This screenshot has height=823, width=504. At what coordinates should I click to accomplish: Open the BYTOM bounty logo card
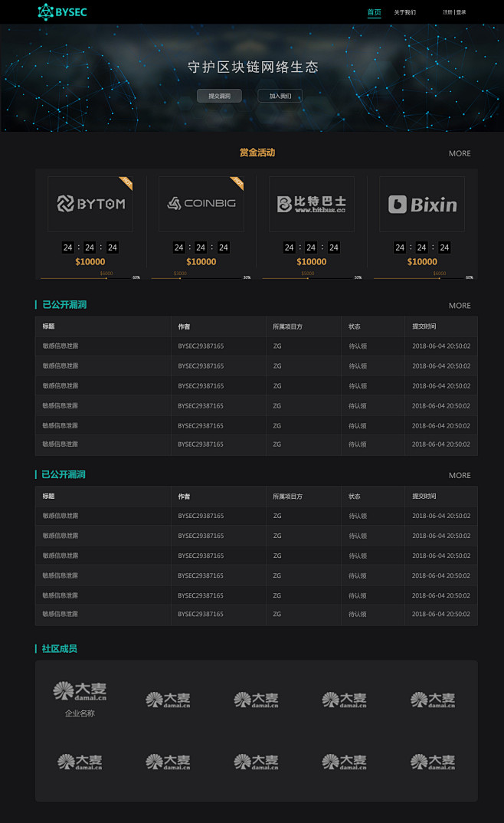point(90,204)
